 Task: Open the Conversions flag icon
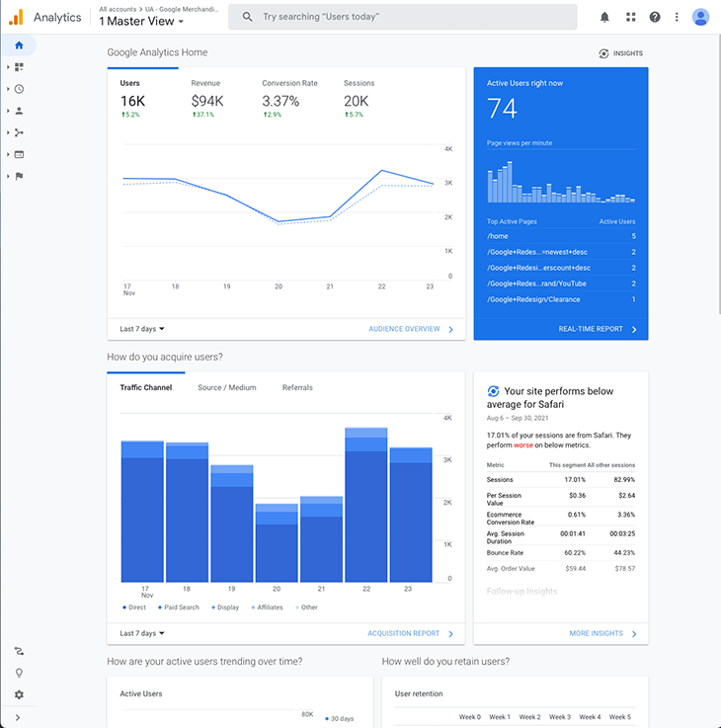point(19,177)
